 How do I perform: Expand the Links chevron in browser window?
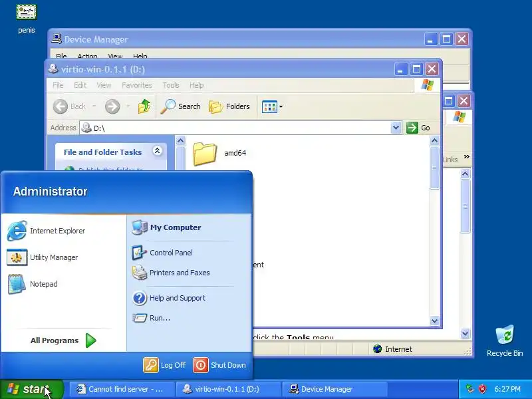[x=467, y=156]
